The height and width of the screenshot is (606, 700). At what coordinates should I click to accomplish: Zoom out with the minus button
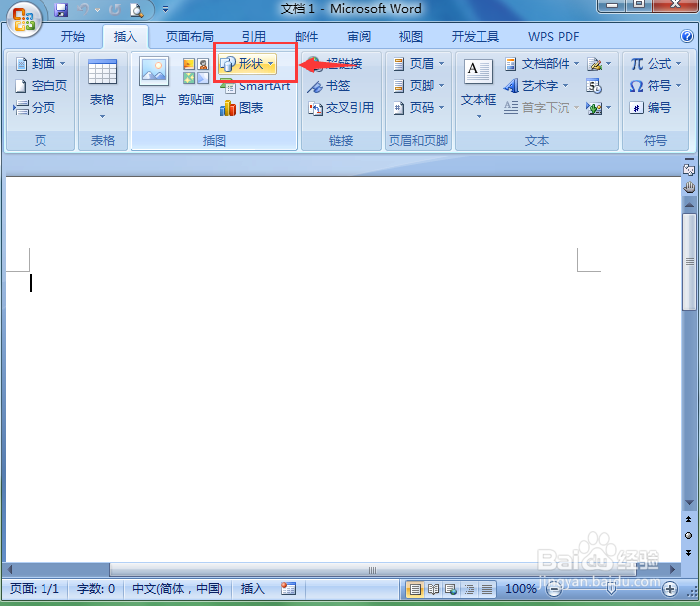click(554, 590)
